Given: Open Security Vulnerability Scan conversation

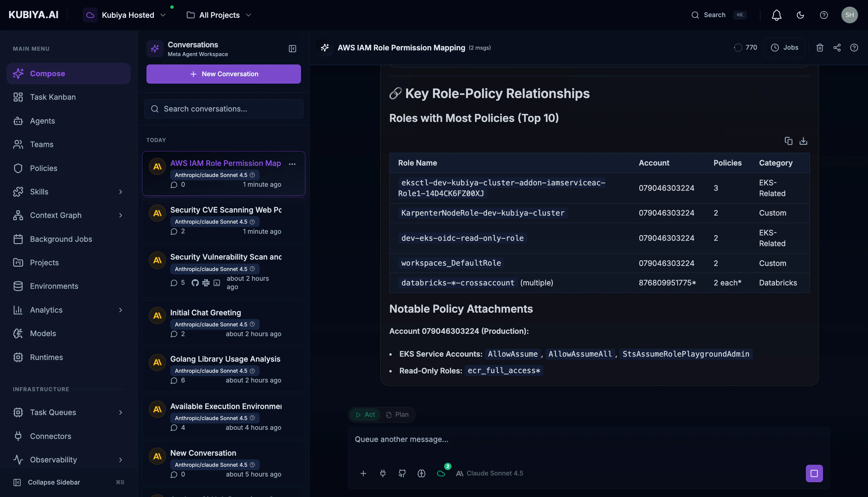Looking at the screenshot, I should (x=224, y=271).
